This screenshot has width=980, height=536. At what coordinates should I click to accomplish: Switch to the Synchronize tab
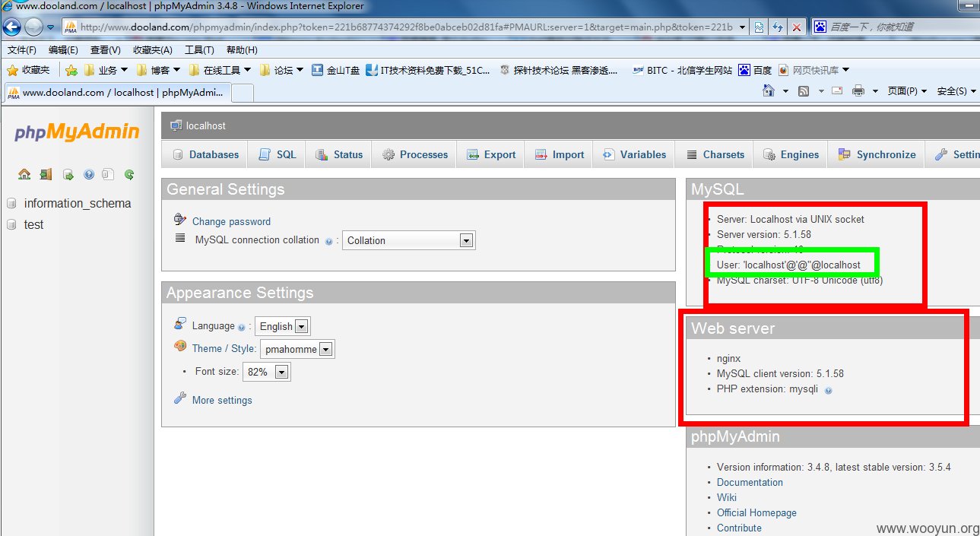[x=877, y=154]
